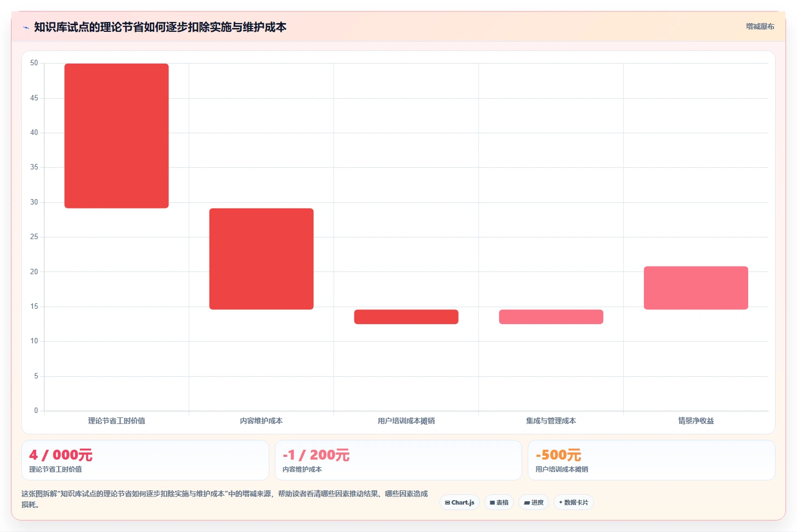The height and width of the screenshot is (532, 797).
Task: Select the Chart.js tag
Action: pyautogui.click(x=460, y=502)
